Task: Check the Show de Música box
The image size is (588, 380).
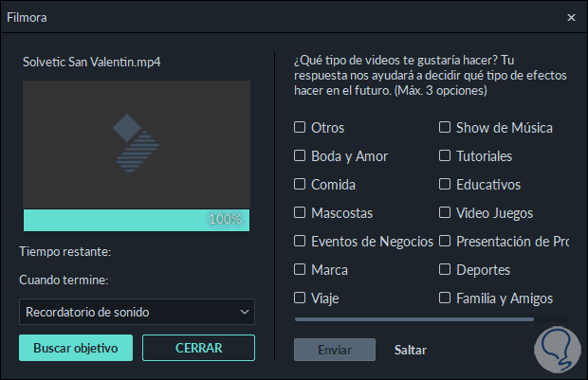Action: pyautogui.click(x=445, y=127)
